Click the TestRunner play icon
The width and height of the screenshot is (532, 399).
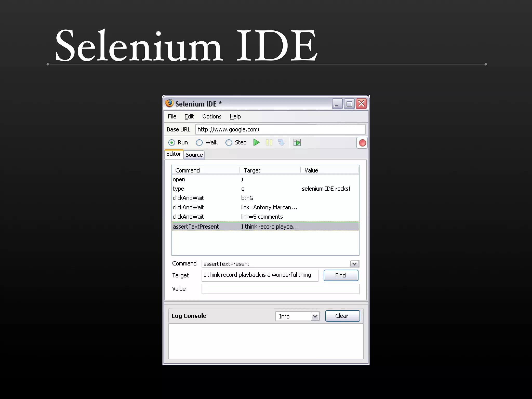(x=297, y=142)
